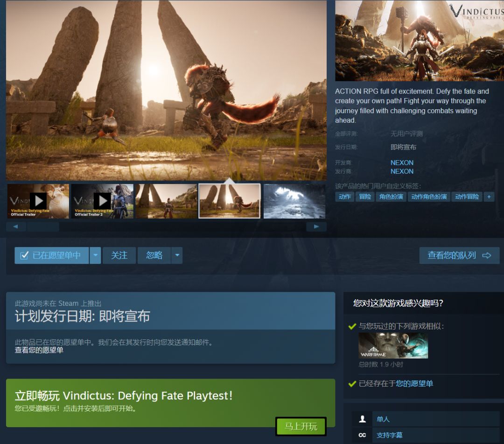Click the NEXON developer link
The width and height of the screenshot is (504, 444).
(402, 162)
